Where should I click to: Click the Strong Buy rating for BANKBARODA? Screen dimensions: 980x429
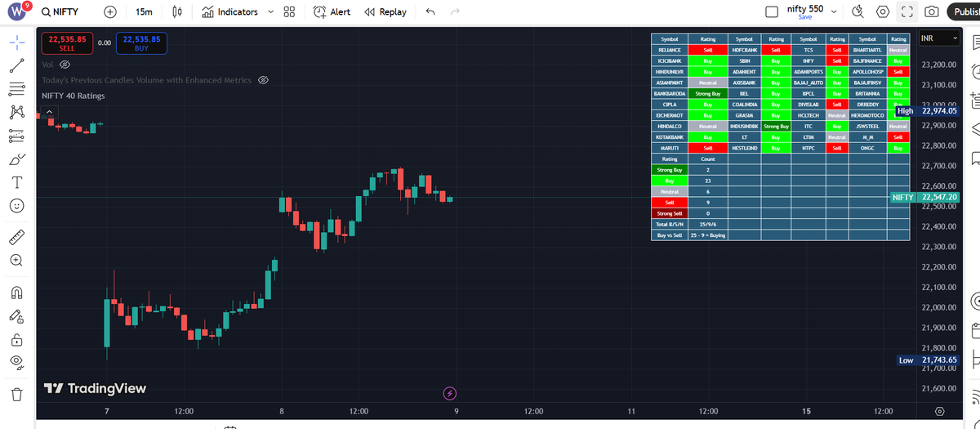708,94
